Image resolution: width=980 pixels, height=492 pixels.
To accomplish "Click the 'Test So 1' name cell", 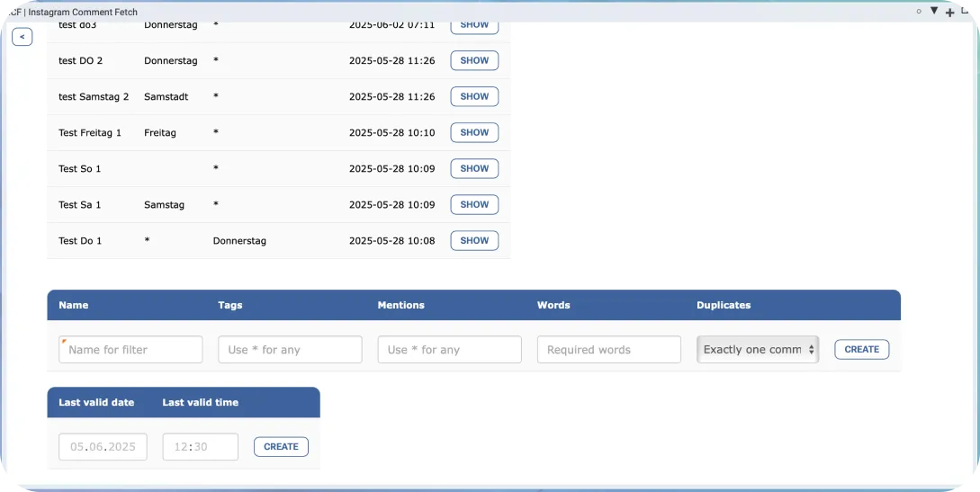I will [x=79, y=168].
